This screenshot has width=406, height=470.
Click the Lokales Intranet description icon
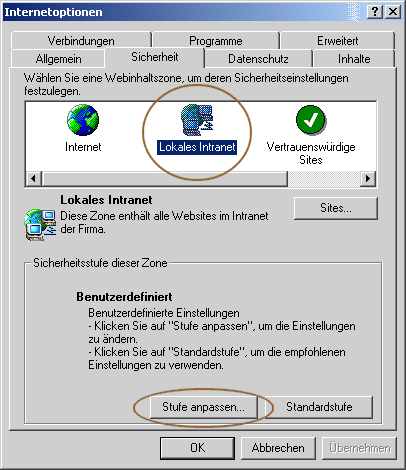[x=40, y=224]
